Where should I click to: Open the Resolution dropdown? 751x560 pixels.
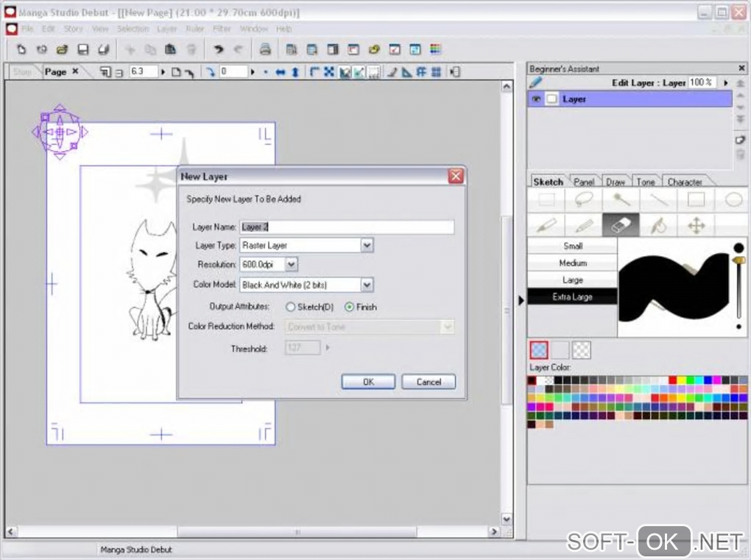click(292, 264)
